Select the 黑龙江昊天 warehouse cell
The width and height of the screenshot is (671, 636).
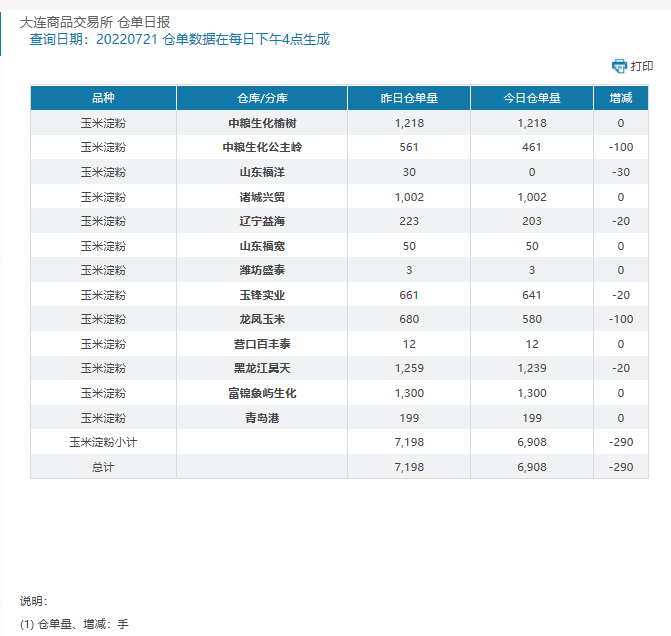262,368
